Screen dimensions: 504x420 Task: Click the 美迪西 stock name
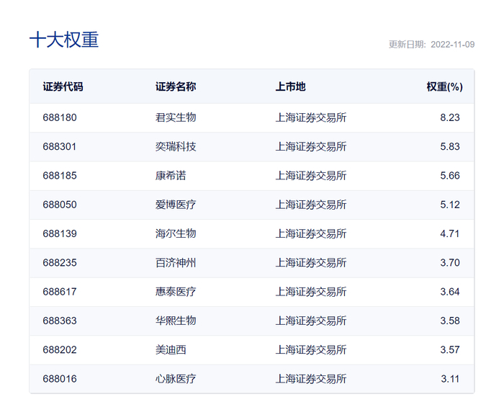pyautogui.click(x=171, y=349)
